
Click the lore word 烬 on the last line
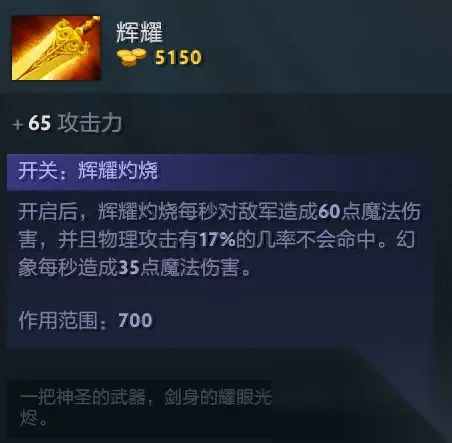[28, 418]
